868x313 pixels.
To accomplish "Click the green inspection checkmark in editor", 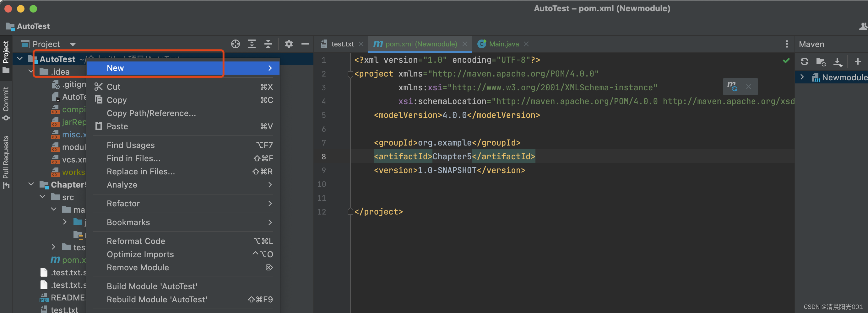I will click(x=786, y=61).
